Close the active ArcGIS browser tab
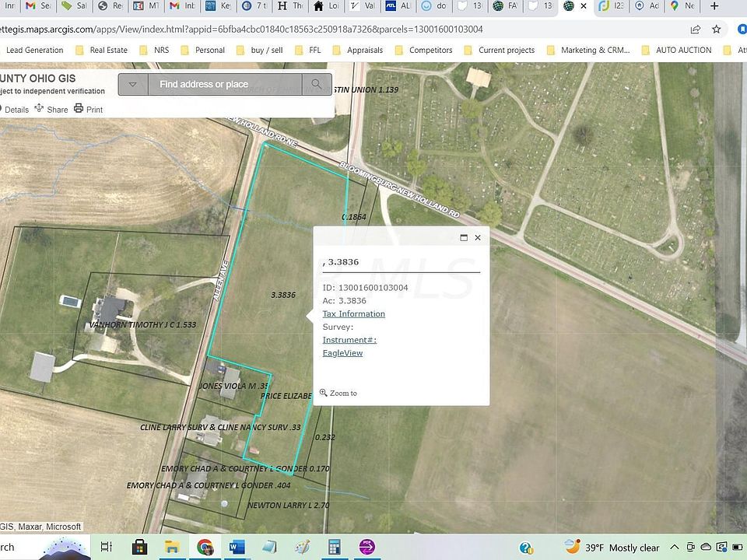The image size is (747, 560). pyautogui.click(x=584, y=6)
